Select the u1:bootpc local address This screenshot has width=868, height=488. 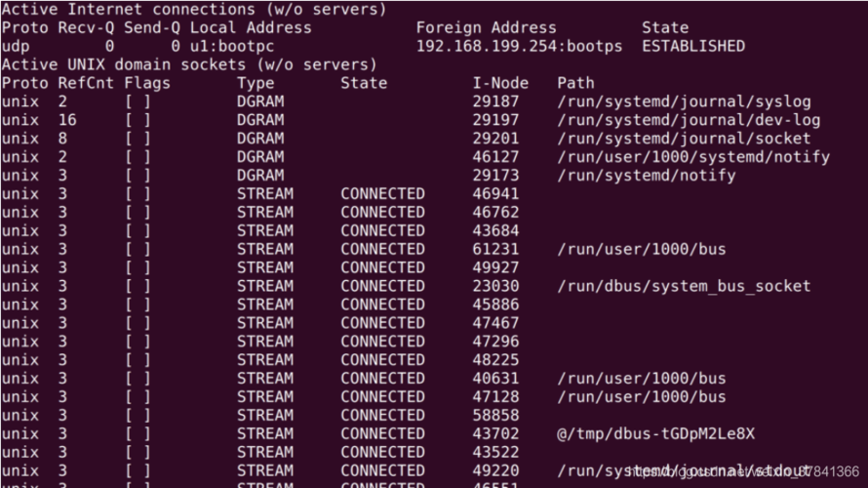tap(232, 47)
